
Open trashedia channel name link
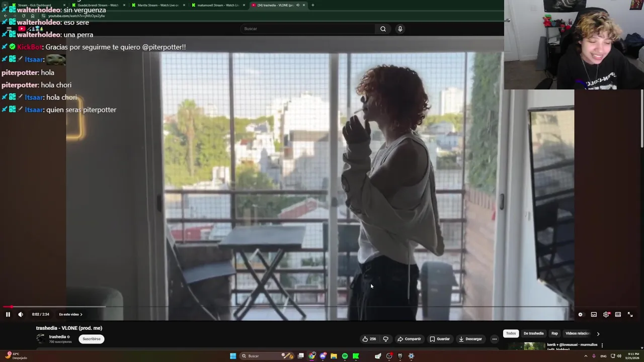tap(57, 337)
